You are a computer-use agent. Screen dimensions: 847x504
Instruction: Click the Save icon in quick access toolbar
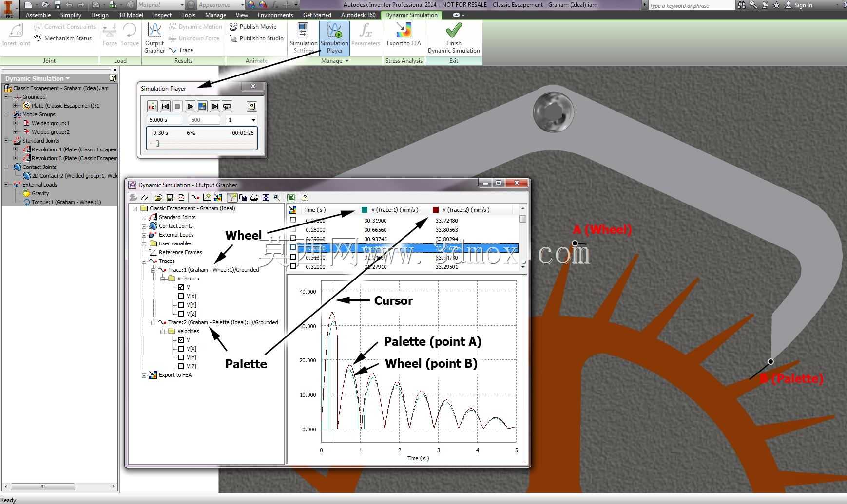pyautogui.click(x=58, y=5)
